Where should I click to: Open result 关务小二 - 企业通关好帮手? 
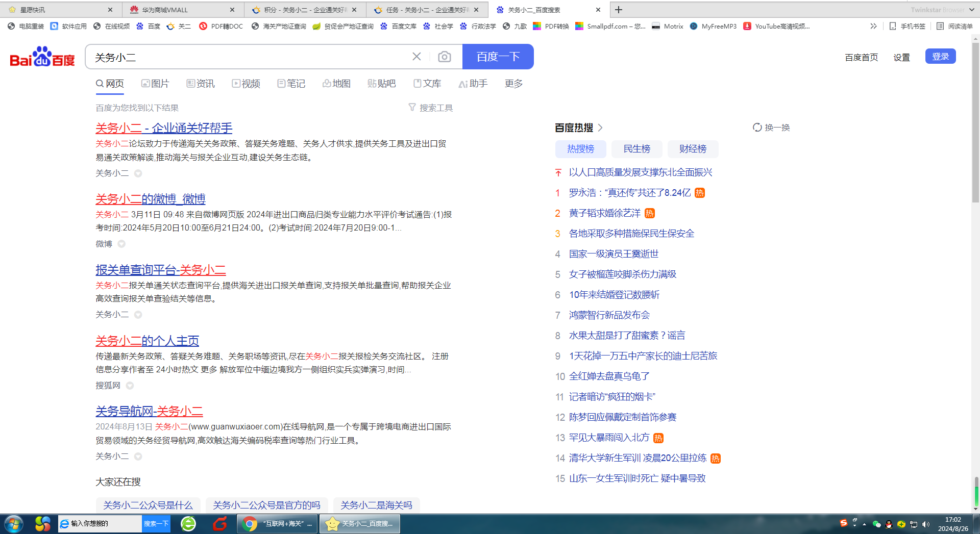pos(164,128)
